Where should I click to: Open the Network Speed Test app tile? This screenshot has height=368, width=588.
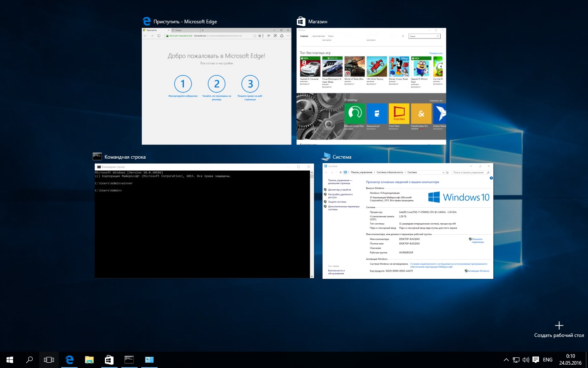[x=354, y=116]
